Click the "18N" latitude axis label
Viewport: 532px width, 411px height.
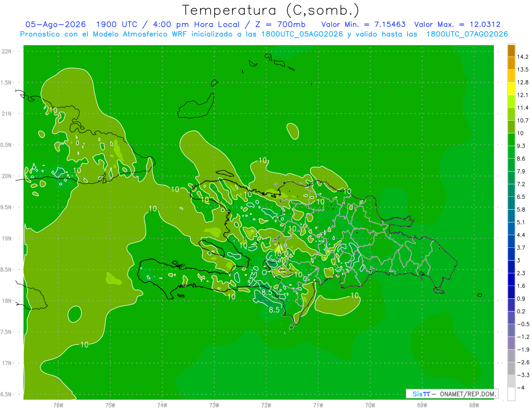[7, 301]
